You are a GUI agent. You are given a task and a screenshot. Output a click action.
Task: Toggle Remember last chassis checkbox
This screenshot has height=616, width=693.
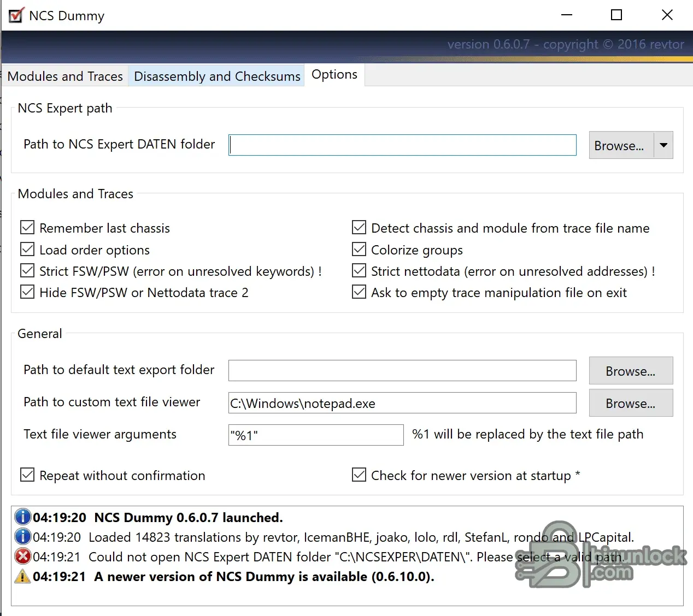click(27, 227)
